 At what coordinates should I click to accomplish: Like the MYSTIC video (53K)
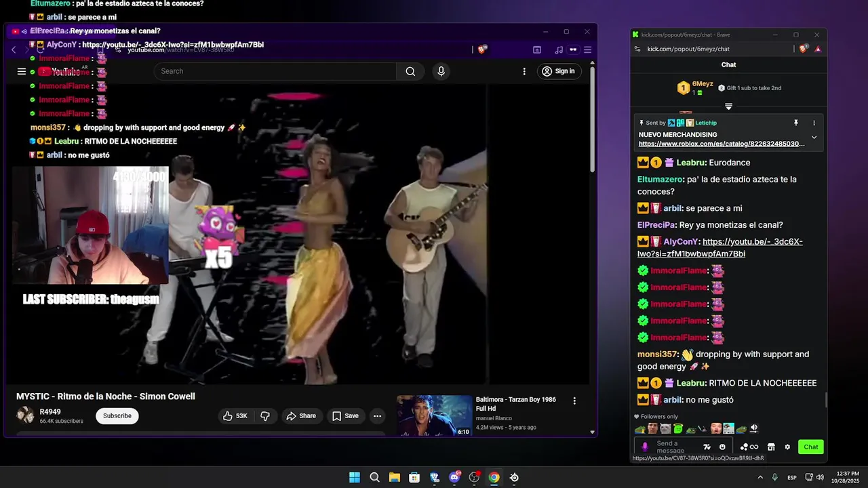[x=235, y=416]
